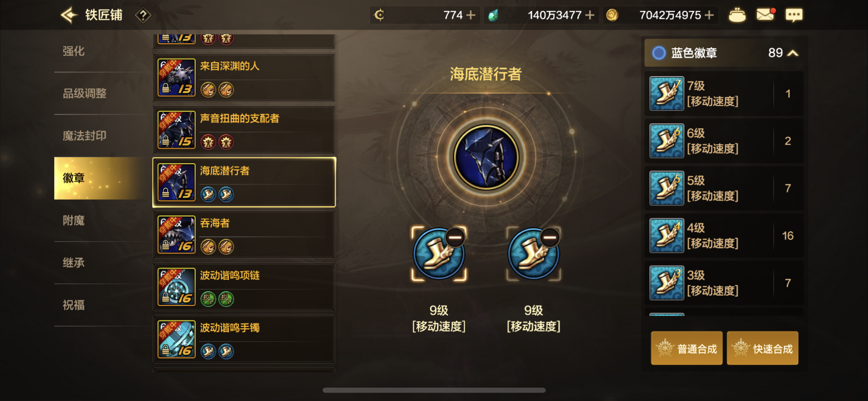
Task: Remove the right 9级 emblem with minus
Action: click(550, 238)
